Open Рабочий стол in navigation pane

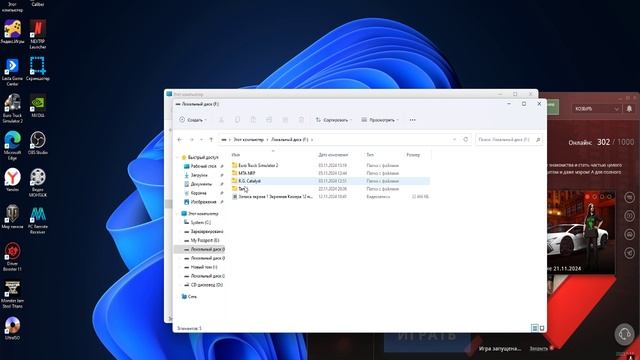pyautogui.click(x=203, y=166)
